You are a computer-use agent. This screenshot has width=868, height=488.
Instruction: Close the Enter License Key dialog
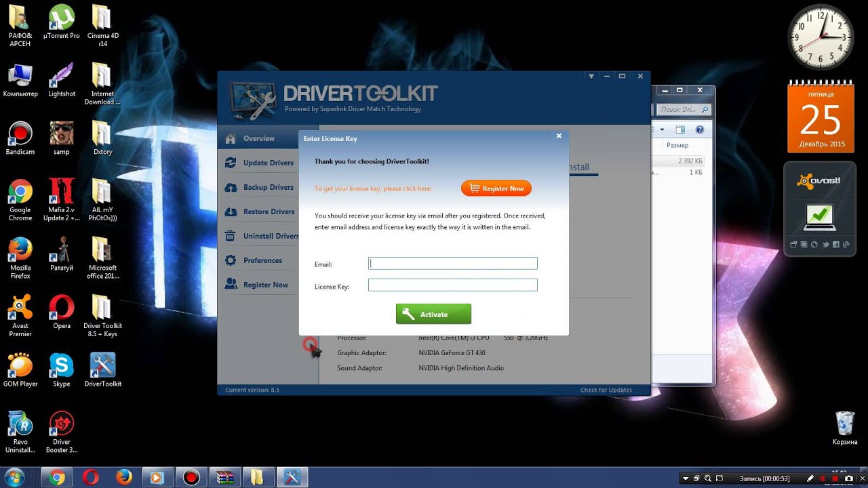tap(559, 136)
